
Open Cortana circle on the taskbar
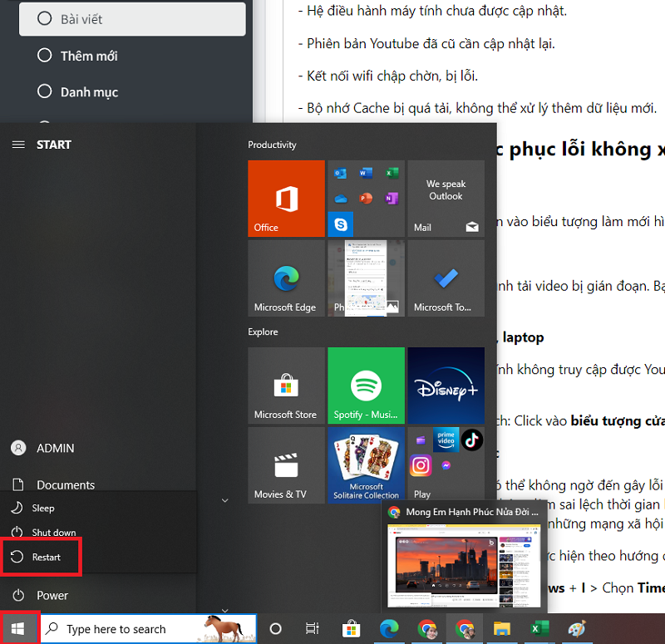275,628
